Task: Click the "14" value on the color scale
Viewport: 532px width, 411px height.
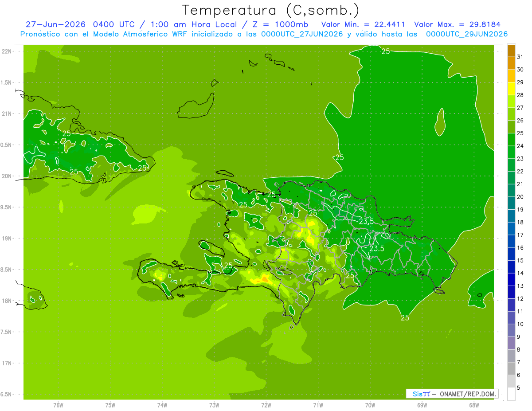Action: coord(520,273)
